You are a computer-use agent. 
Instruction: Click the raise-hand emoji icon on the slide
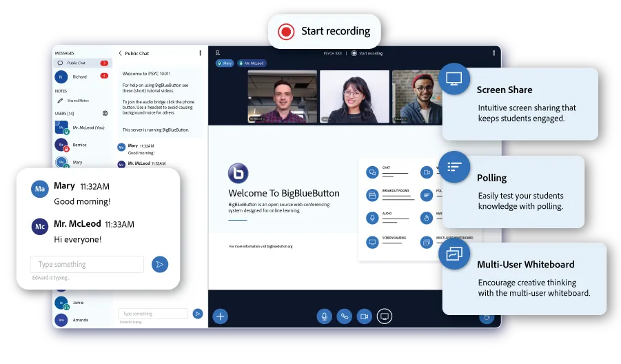coord(427,218)
